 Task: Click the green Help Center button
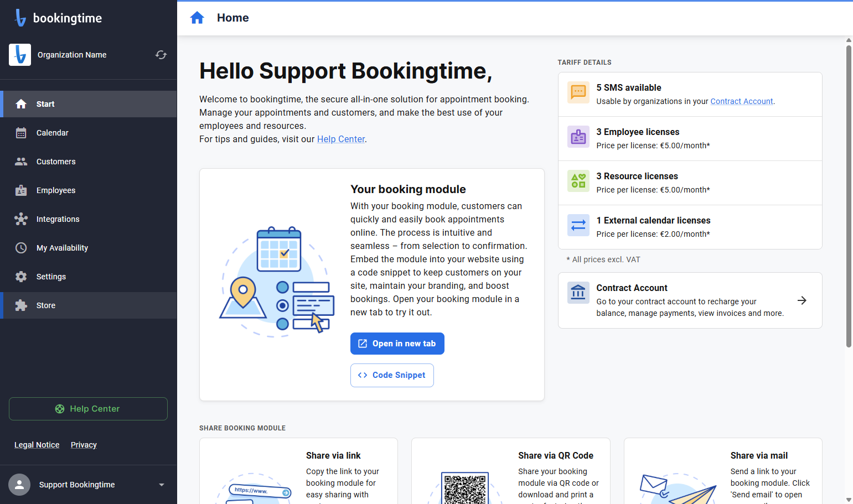tap(88, 409)
